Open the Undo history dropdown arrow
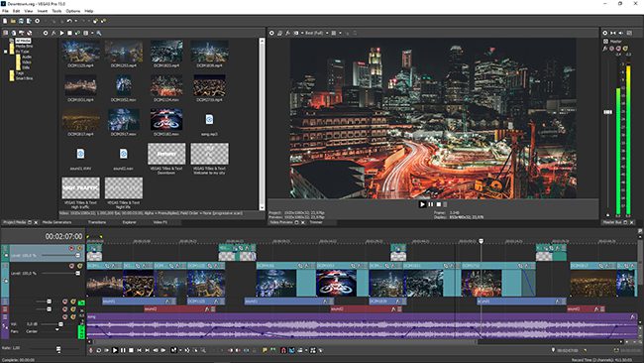Image resolution: width=644 pixels, height=363 pixels. pos(75,21)
